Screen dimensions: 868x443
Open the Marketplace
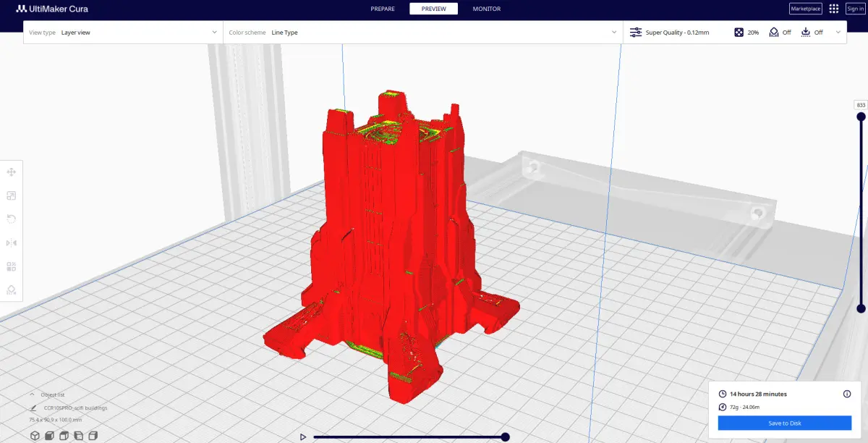(806, 9)
